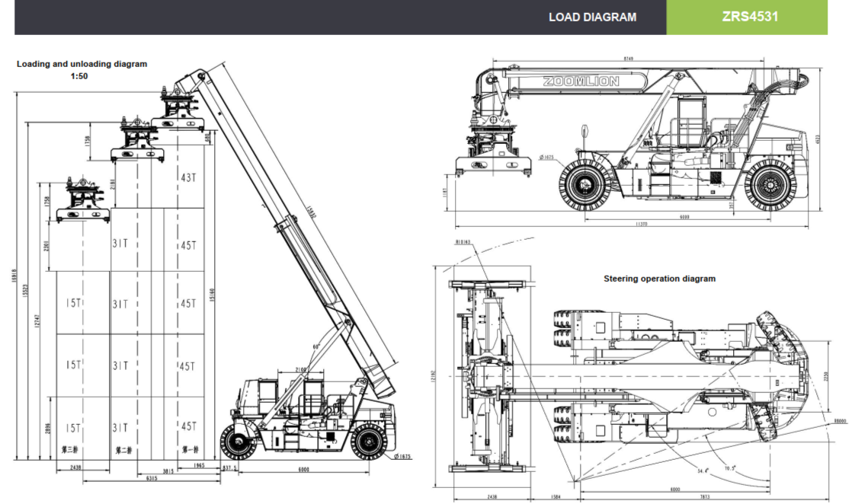
Task: Select the 'Steering operation diagram' heading
Action: (659, 279)
